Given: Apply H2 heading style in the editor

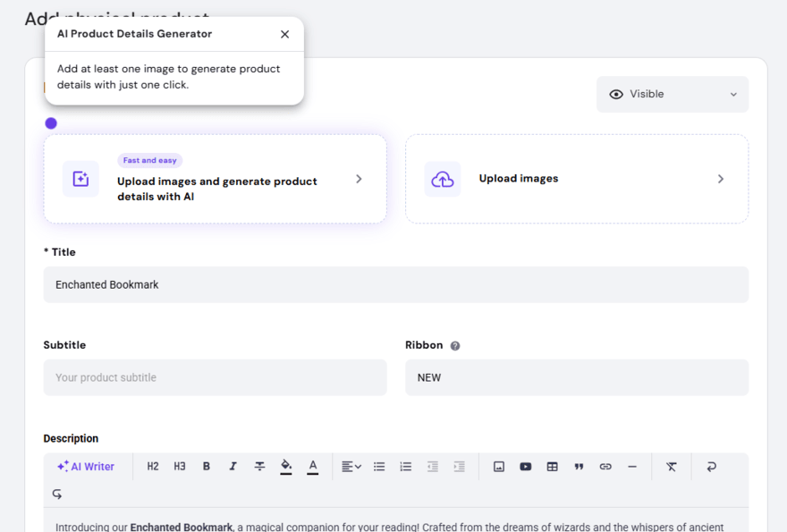Looking at the screenshot, I should 153,466.
